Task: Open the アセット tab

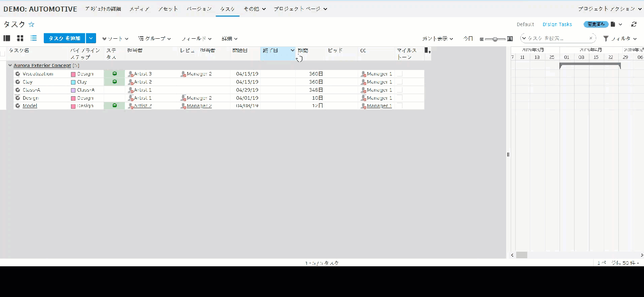Action: (168, 9)
